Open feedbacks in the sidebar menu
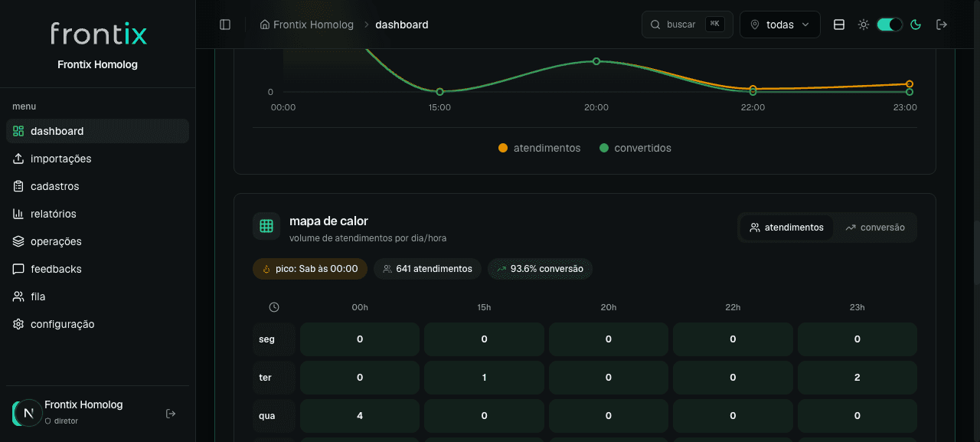Screen dimensions: 980x442 97,269
